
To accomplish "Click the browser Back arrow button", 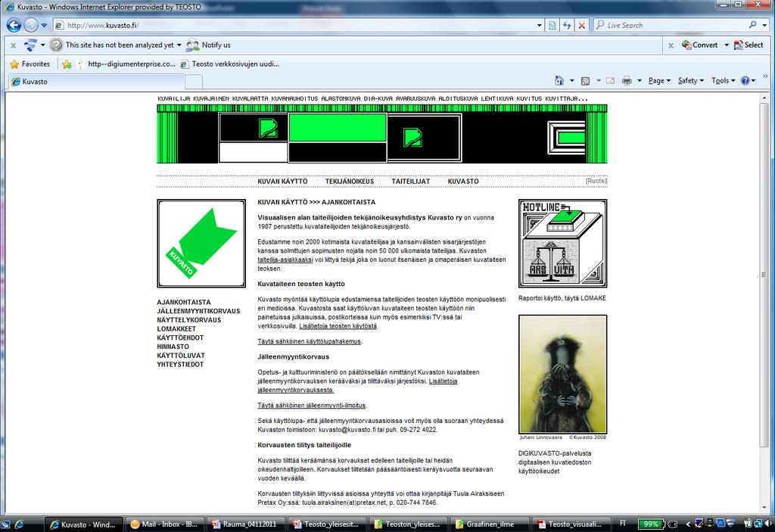I will [14, 25].
